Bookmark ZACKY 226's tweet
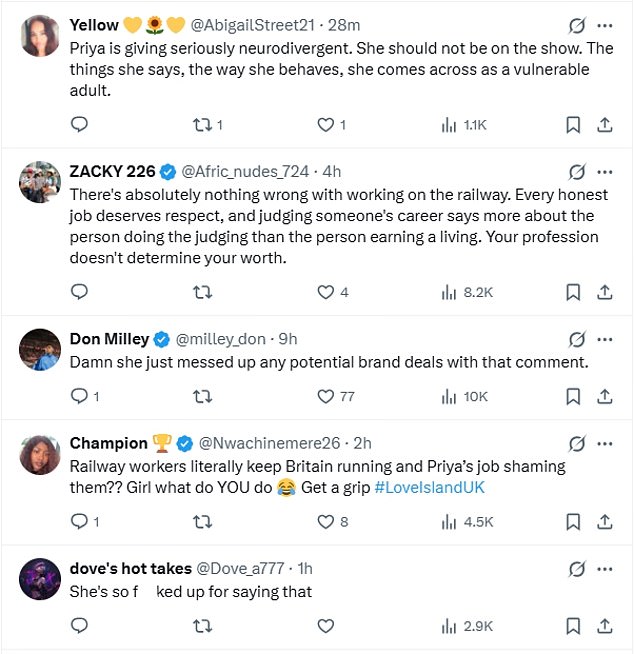This screenshot has height=654, width=634. pyautogui.click(x=573, y=292)
